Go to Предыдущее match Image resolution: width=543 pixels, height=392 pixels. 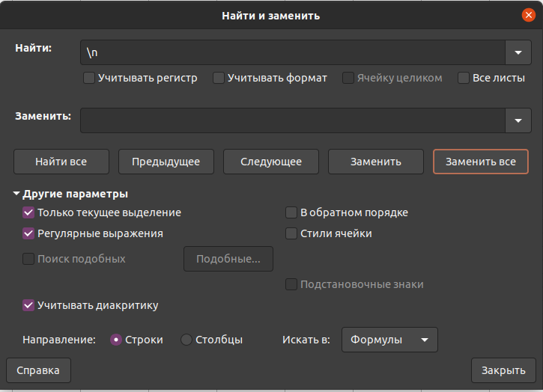[166, 162]
